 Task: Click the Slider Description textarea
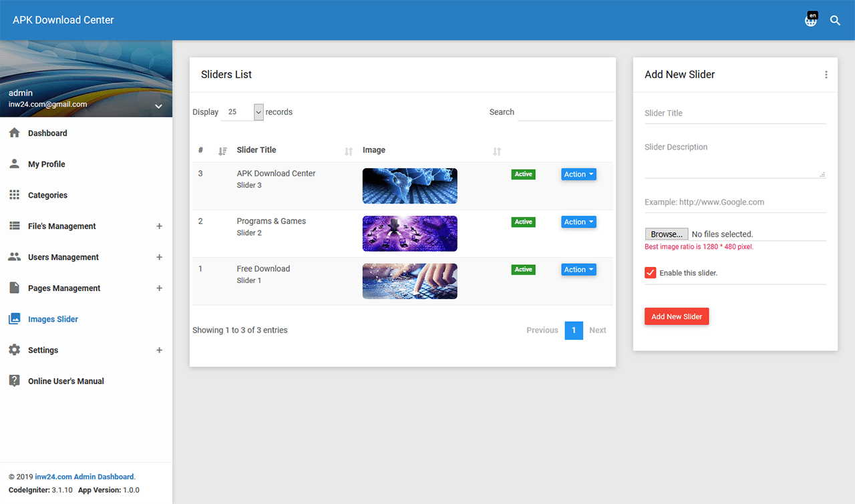(735, 158)
